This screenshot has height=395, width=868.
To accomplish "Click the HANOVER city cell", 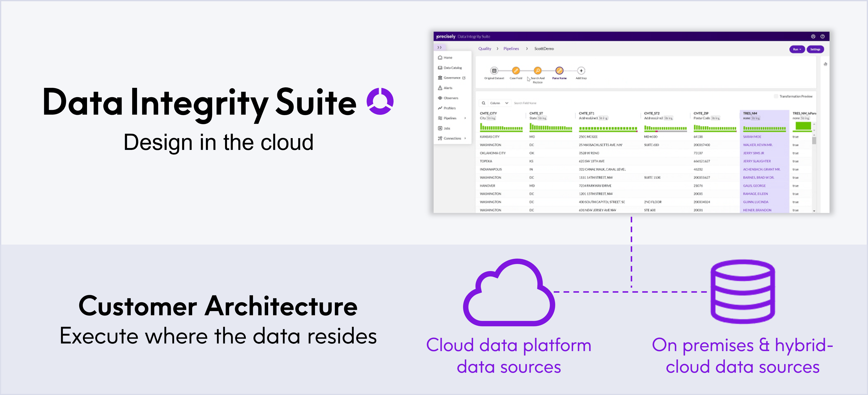I will (x=487, y=186).
